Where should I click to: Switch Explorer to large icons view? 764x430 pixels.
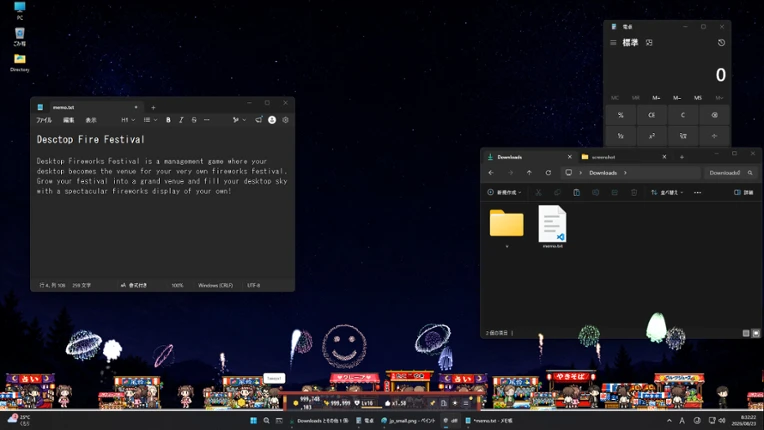tap(756, 333)
